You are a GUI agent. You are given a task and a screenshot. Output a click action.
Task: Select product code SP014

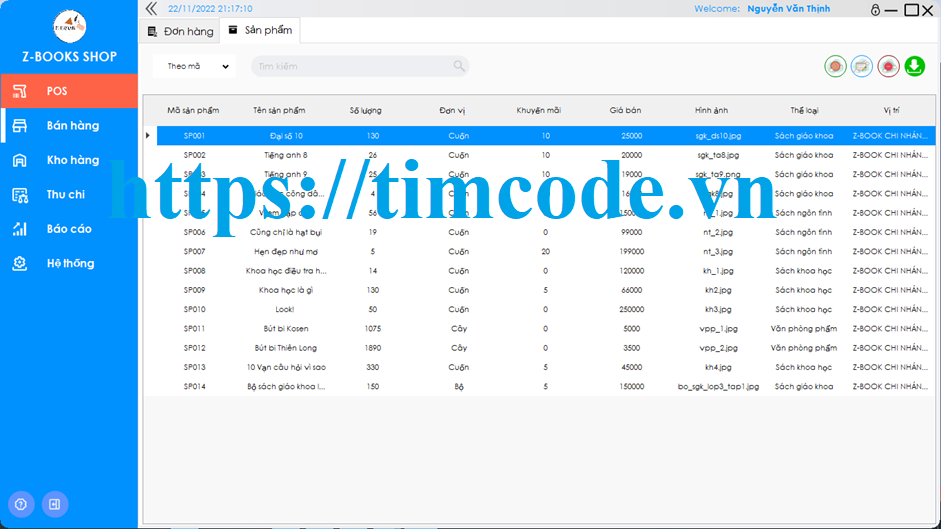tap(194, 387)
